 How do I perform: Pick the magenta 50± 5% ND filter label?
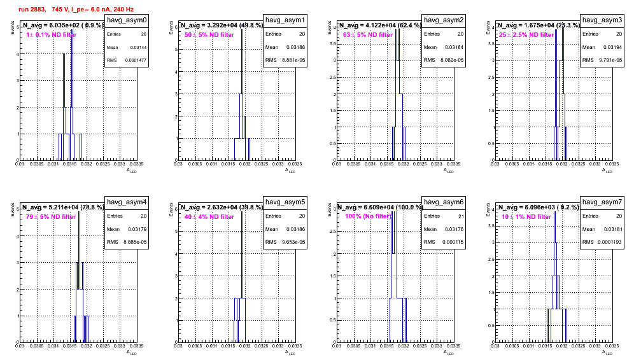pyautogui.click(x=209, y=35)
